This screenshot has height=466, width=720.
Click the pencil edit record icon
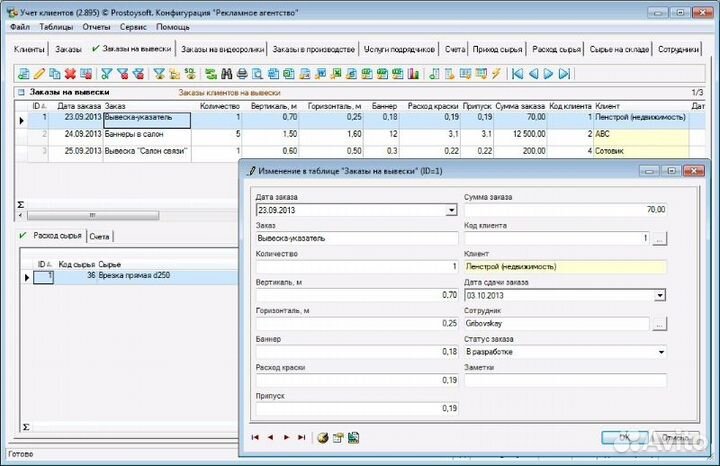coord(39,74)
